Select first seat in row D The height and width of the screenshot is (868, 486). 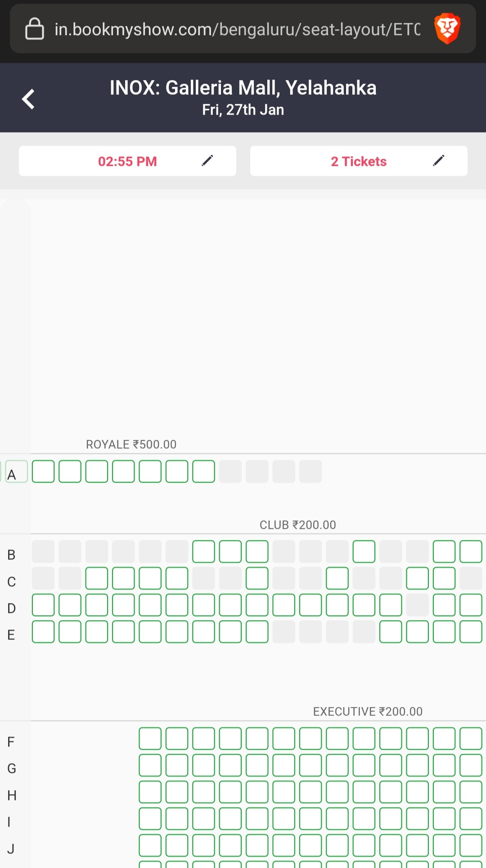(x=43, y=605)
